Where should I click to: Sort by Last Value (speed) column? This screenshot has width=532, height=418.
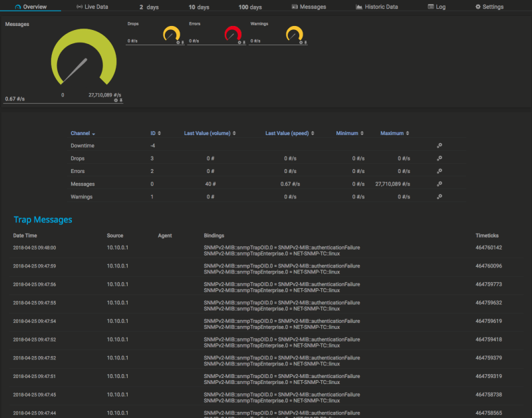pyautogui.click(x=289, y=133)
